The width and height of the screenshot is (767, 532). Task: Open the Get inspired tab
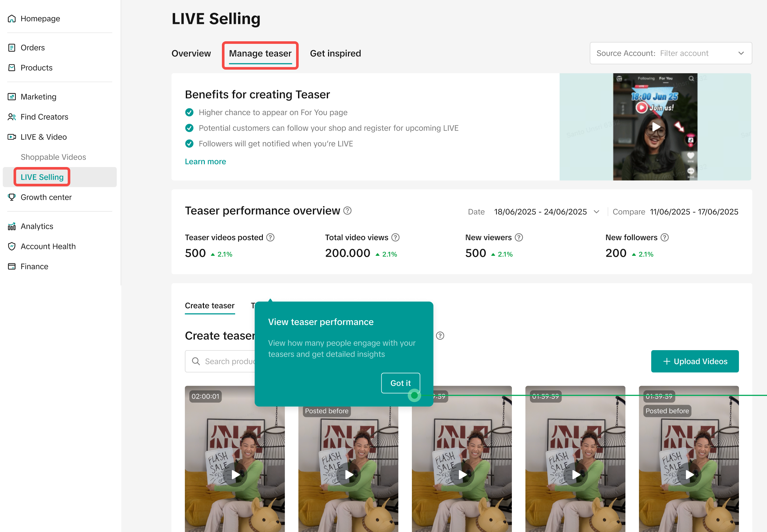(335, 53)
